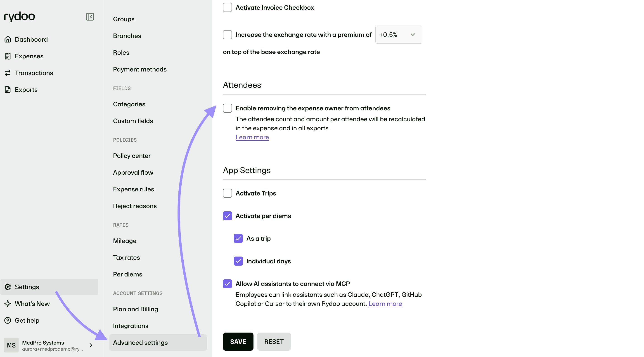This screenshot has height=357, width=644.
Task: Uncheck Activate per diems
Action: [x=227, y=216]
